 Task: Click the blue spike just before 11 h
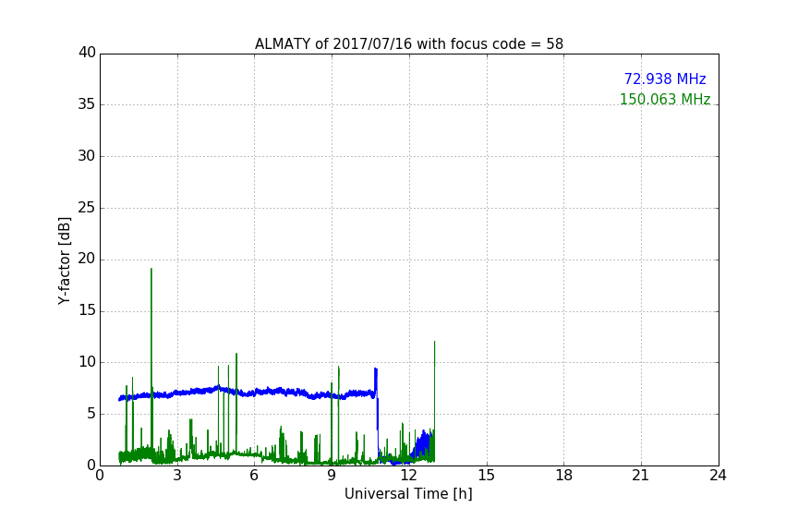pyautogui.click(x=376, y=381)
